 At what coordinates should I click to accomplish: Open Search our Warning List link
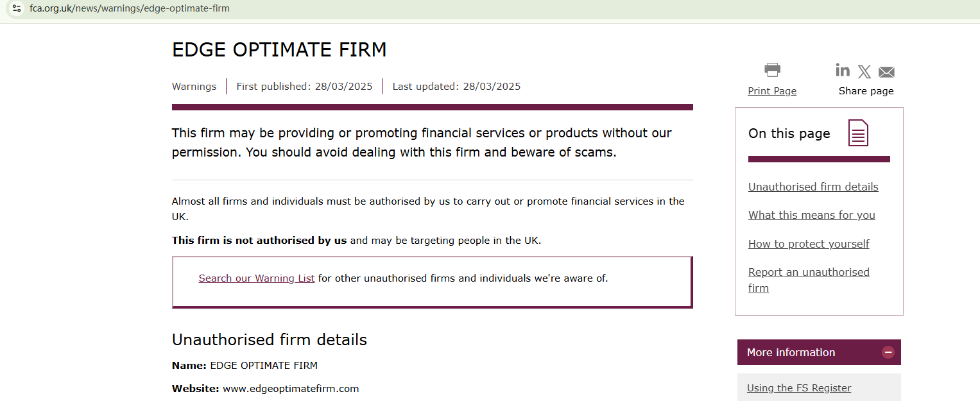257,278
